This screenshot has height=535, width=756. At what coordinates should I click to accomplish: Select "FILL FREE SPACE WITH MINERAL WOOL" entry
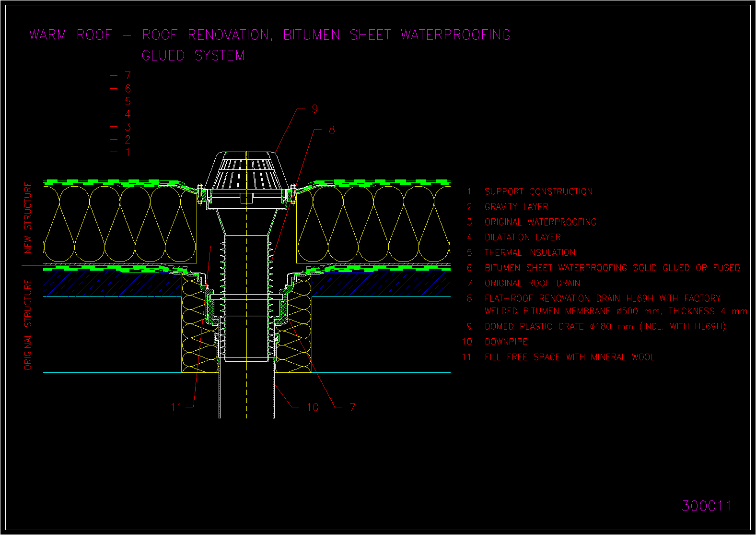point(570,357)
